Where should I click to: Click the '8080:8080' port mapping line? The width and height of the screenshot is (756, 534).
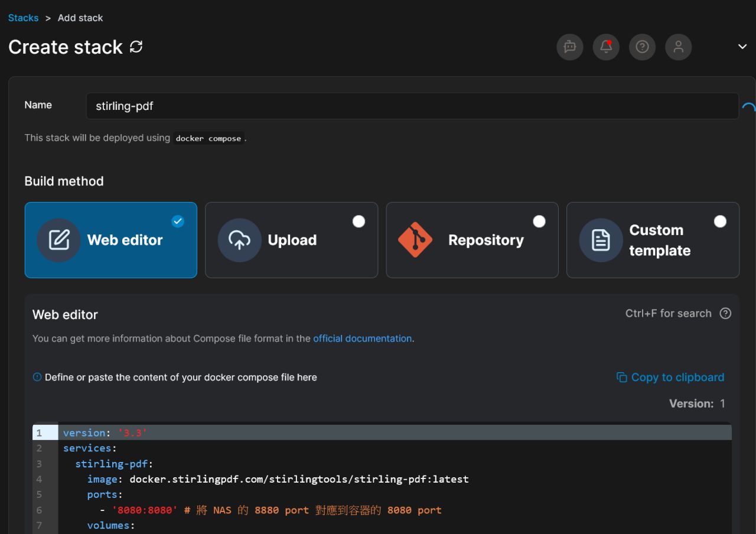(x=271, y=510)
